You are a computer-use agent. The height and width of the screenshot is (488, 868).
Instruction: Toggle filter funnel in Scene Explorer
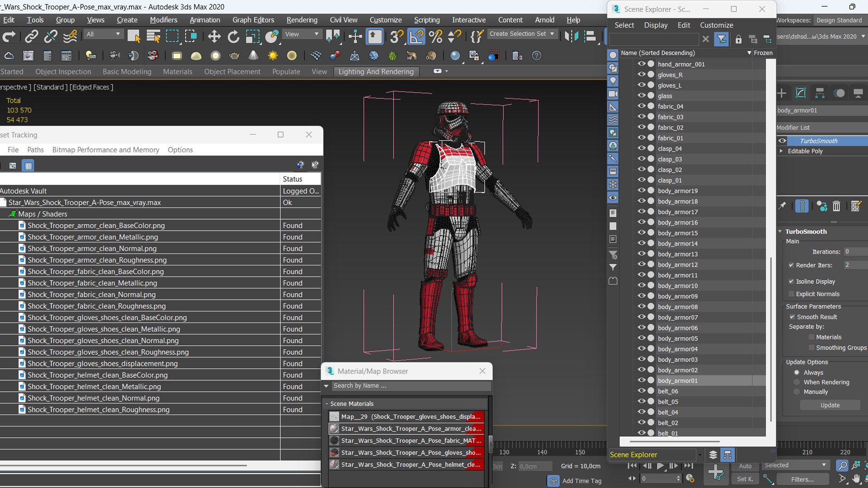point(722,39)
